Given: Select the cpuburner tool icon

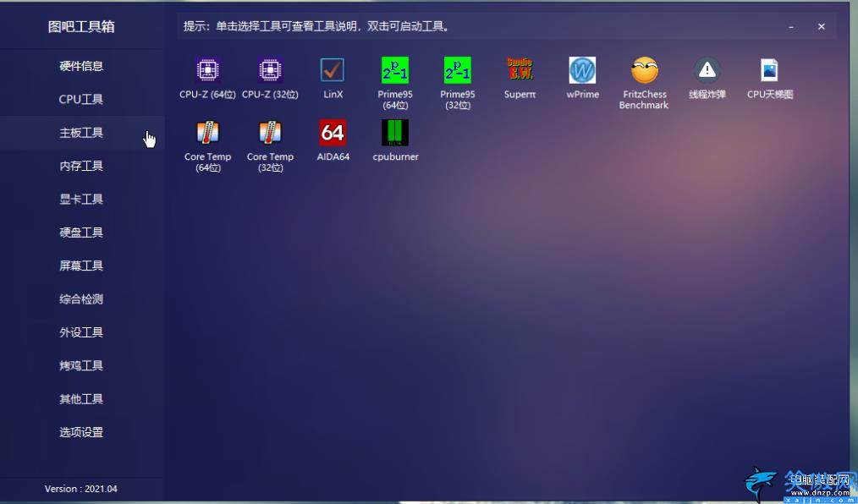Looking at the screenshot, I should [395, 132].
